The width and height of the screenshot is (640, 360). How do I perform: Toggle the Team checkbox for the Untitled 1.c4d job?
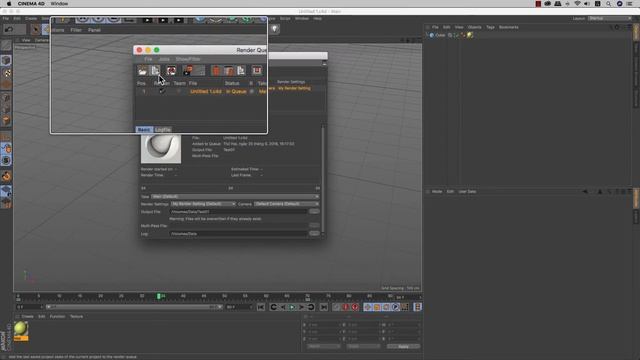(x=179, y=91)
